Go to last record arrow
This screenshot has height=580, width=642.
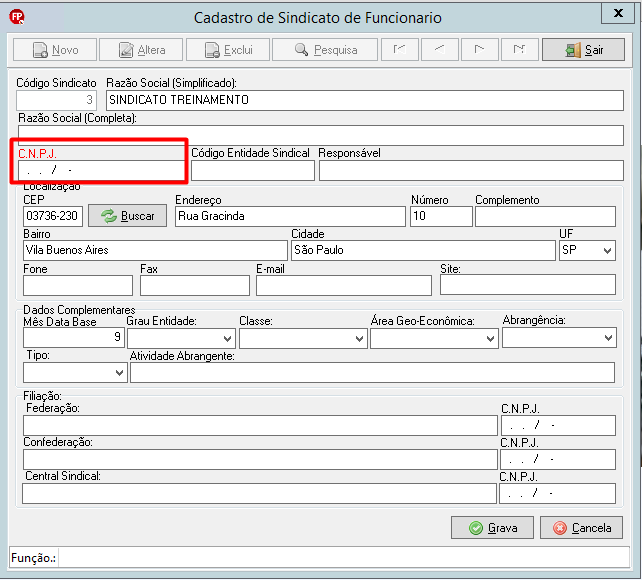click(x=520, y=50)
